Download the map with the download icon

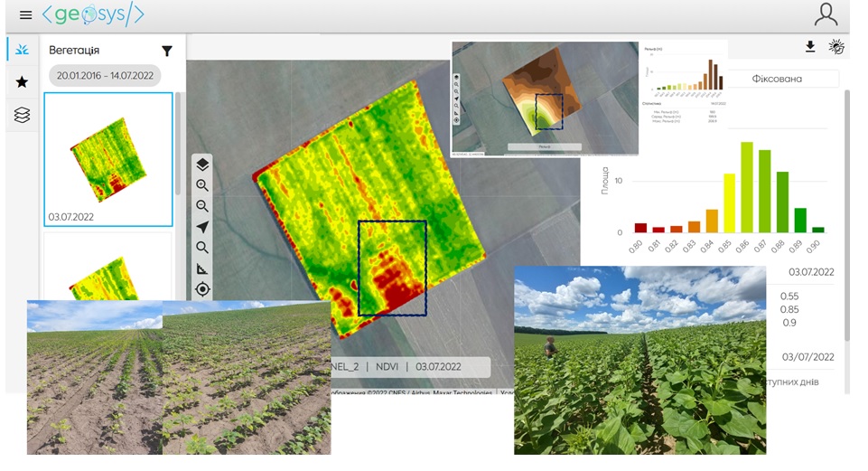pyautogui.click(x=810, y=47)
